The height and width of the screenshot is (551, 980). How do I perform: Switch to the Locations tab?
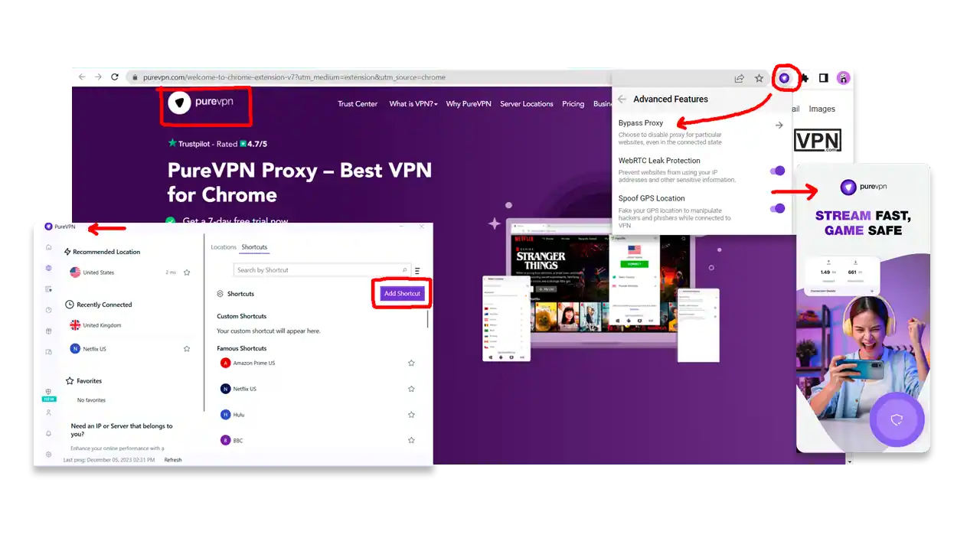tap(224, 247)
